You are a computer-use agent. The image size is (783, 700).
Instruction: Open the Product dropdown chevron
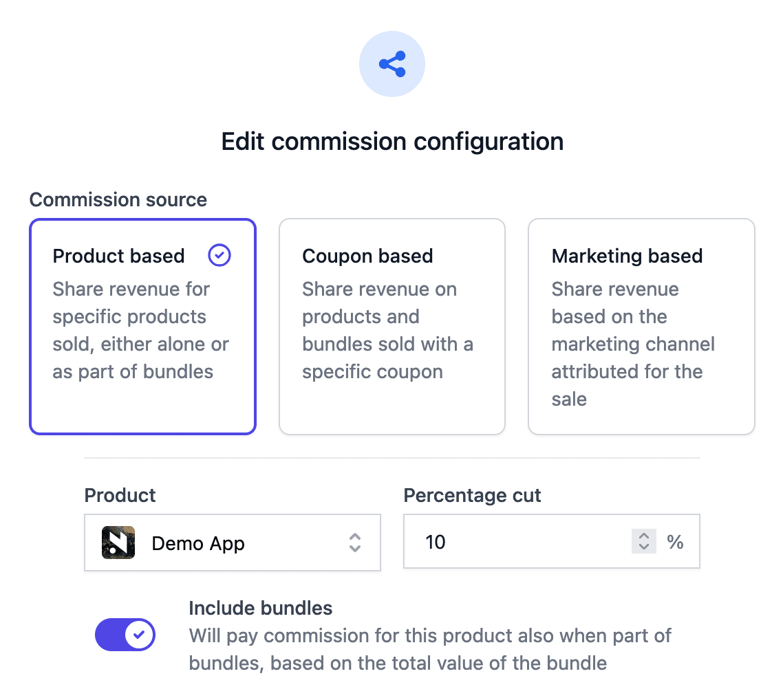pos(355,543)
